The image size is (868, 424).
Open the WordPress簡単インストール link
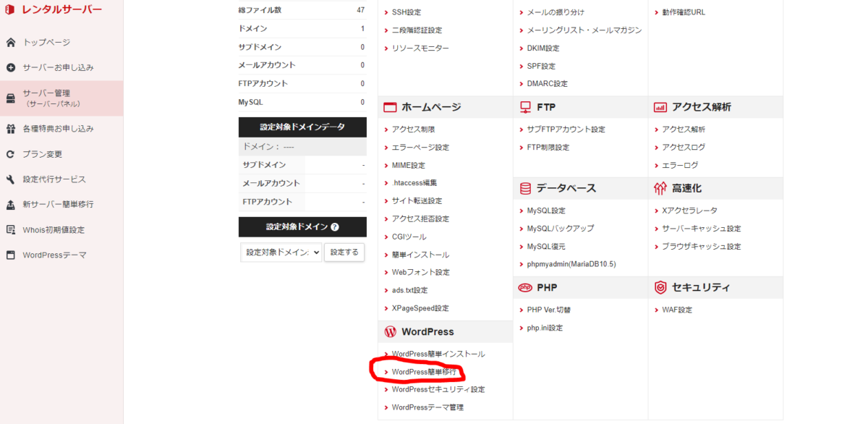[438, 354]
